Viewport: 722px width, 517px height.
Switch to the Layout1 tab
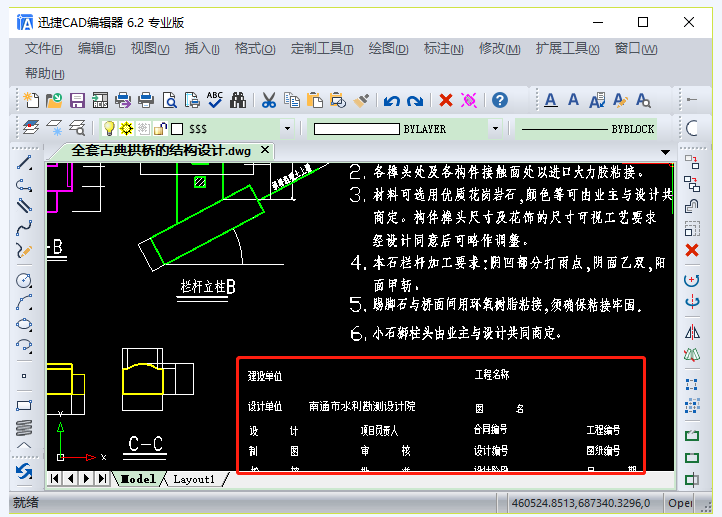tap(194, 479)
